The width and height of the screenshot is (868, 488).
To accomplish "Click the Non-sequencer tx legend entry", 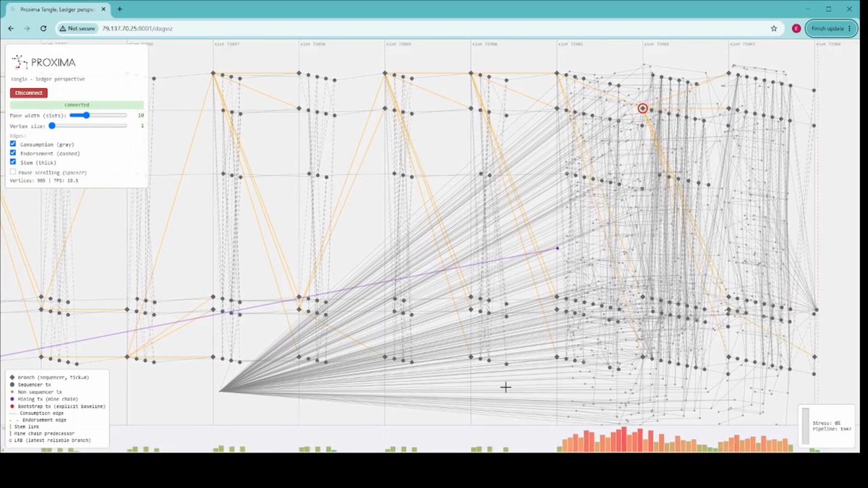I will click(35, 392).
